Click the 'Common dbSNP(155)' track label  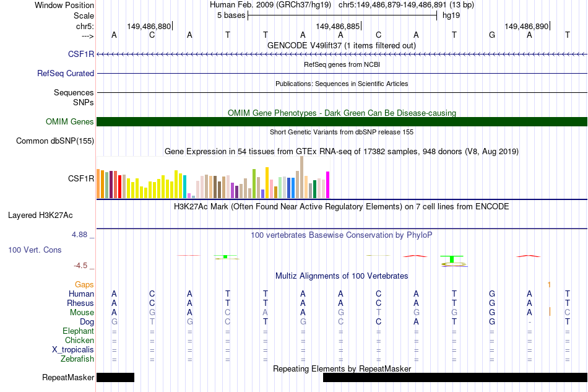point(55,141)
